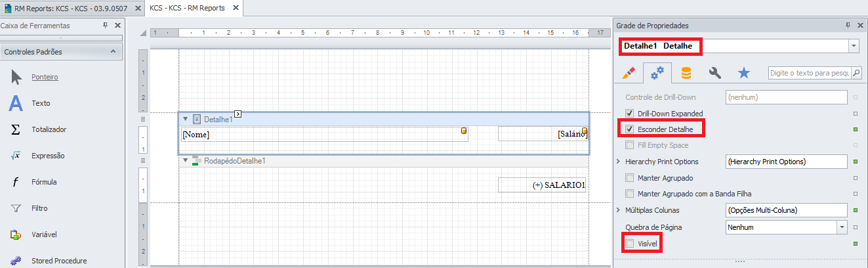Close the Grade de Propriedades panel
The height and width of the screenshot is (268, 868).
pos(860,25)
